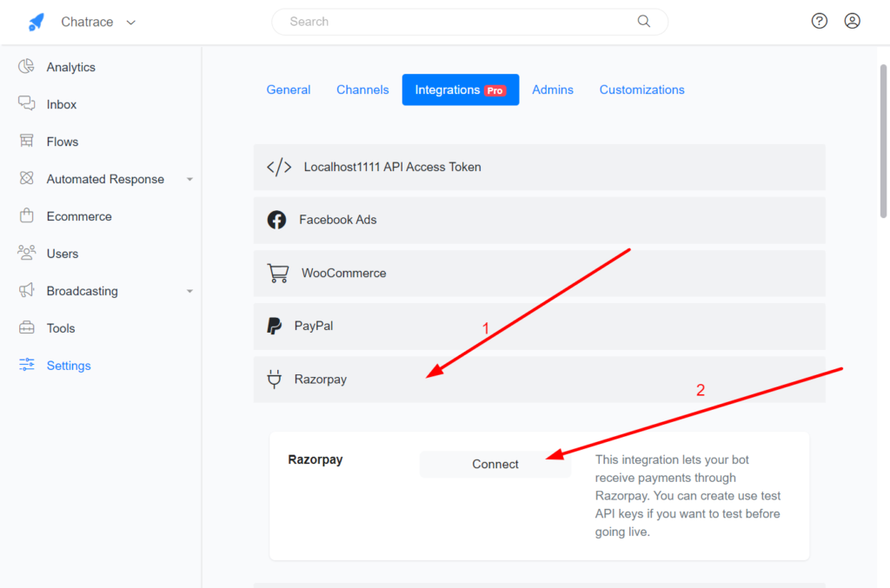
Task: Go to Inbox in the sidebar
Action: [62, 104]
